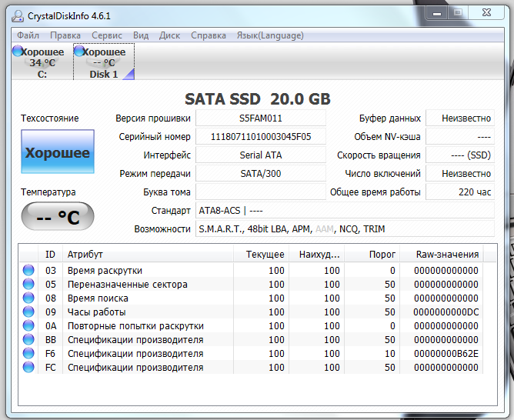This screenshot has height=420, width=514.
Task: Open the Справка menu
Action: pos(209,35)
